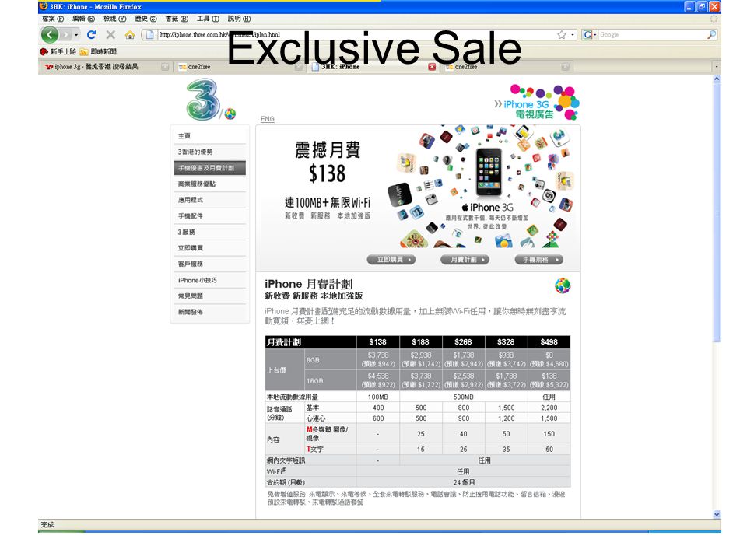Viewport: 747px width, 560px height.
Task: Click the 100MB data cell
Action: click(378, 397)
